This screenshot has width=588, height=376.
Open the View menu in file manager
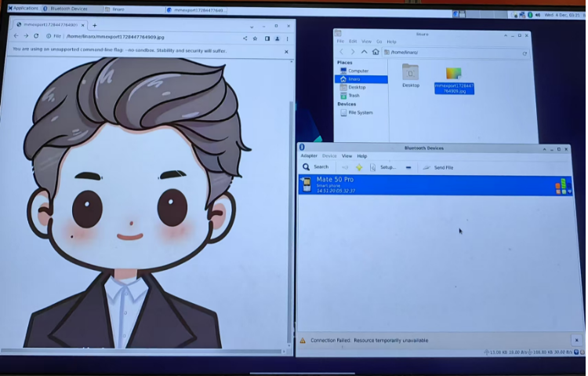click(365, 42)
